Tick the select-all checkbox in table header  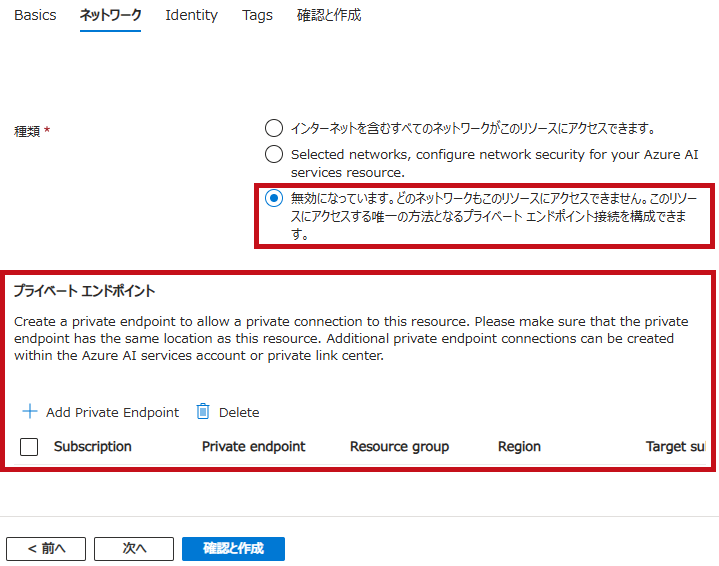point(29,447)
